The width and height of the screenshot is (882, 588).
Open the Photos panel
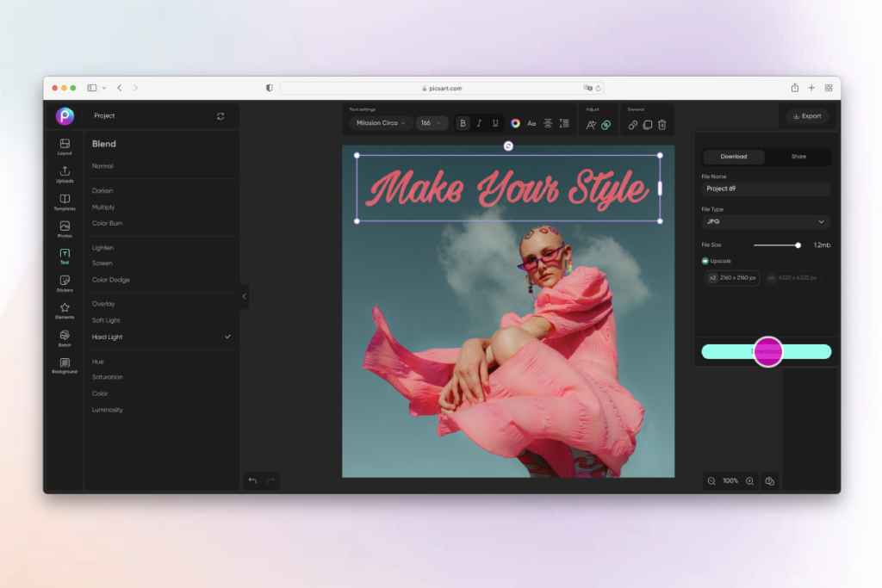click(x=64, y=228)
